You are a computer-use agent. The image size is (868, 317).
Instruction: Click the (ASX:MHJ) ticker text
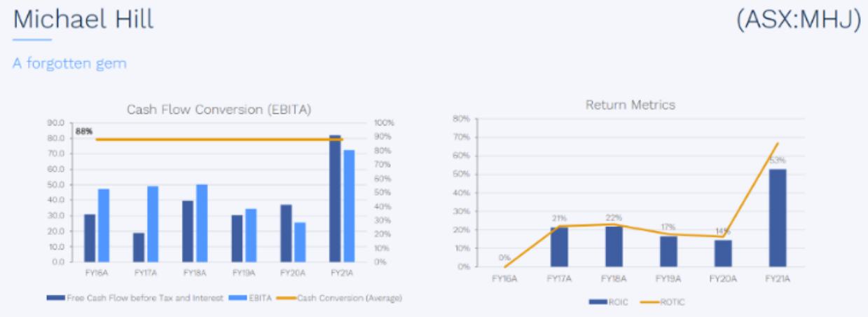798,20
